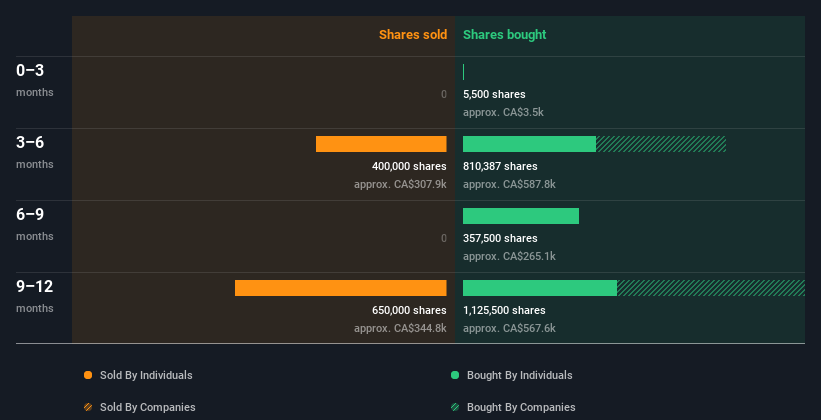The width and height of the screenshot is (821, 420).
Task: Click the solid green bar for 9–12 months
Action: [540, 288]
